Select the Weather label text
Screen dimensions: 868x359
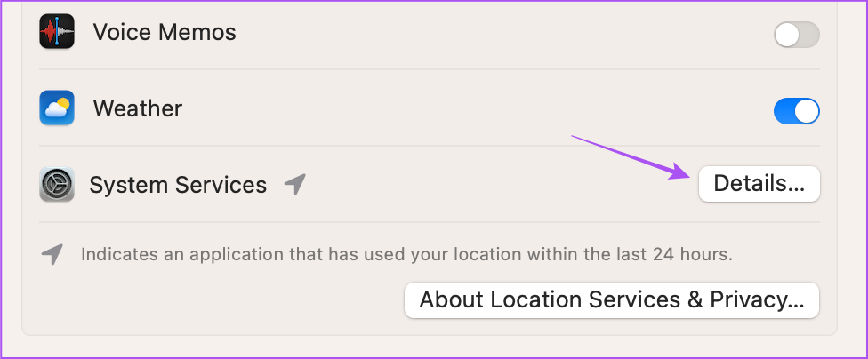[137, 108]
